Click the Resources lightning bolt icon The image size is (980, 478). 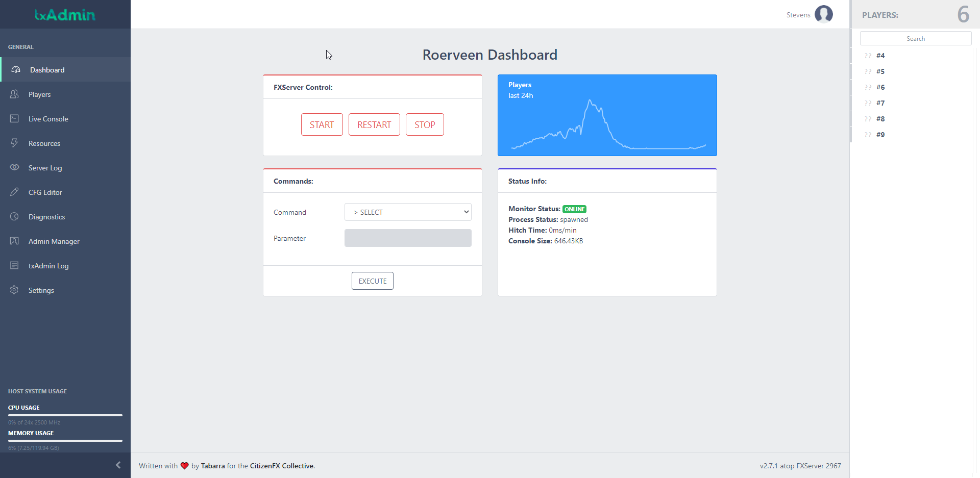pos(14,143)
